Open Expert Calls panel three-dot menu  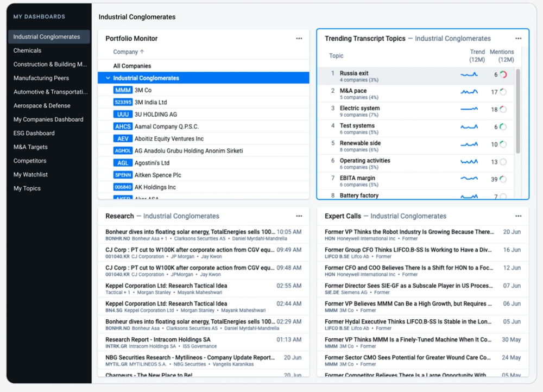click(518, 216)
